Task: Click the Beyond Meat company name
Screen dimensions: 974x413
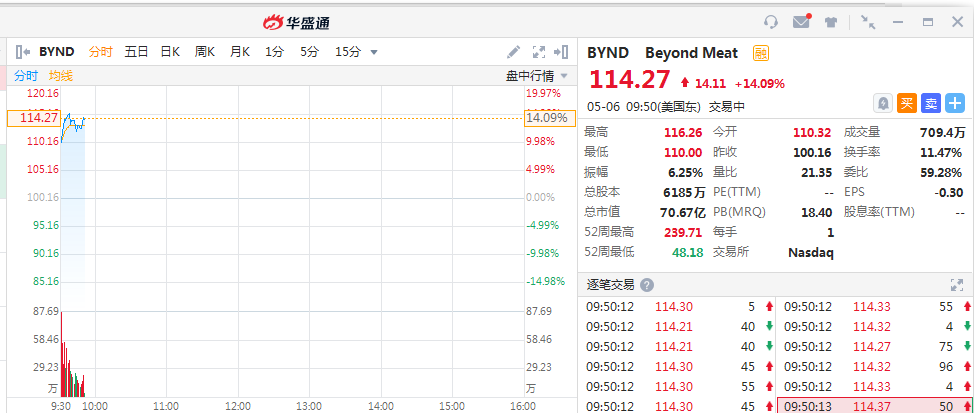Action: click(x=691, y=53)
